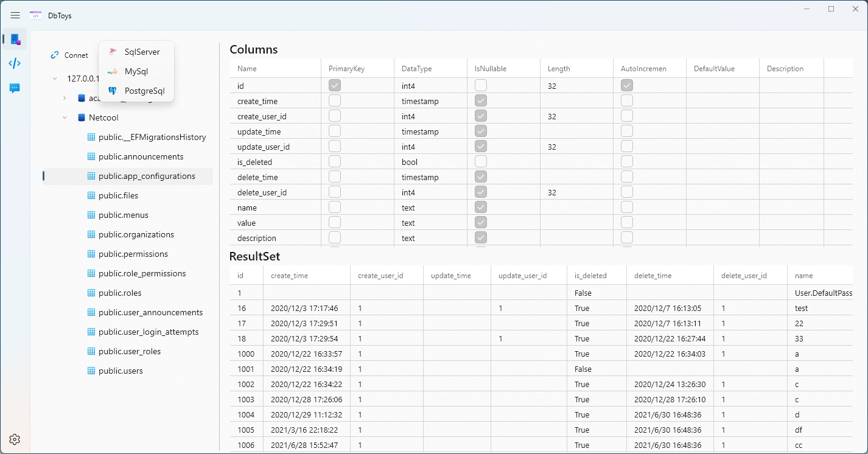Select ResultSet row with id 1006
This screenshot has height=454, width=868.
pos(541,445)
